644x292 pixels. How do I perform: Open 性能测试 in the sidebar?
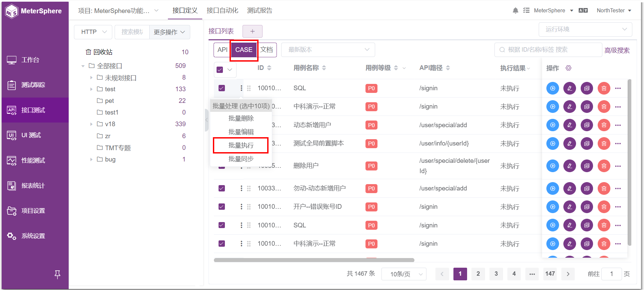pos(35,160)
